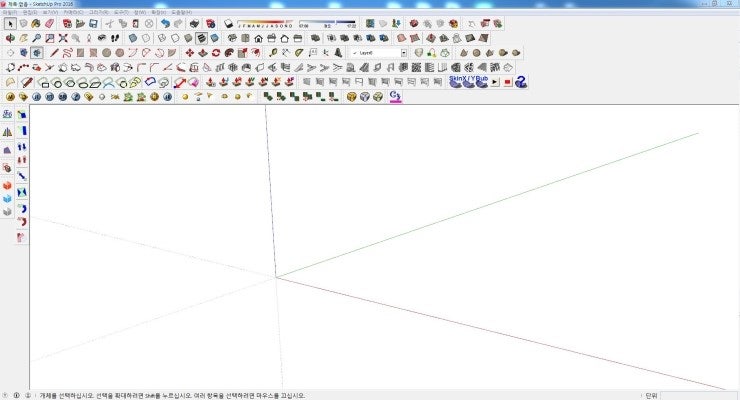This screenshot has height=400, width=740.
Task: Print the model with the printer icon
Action: coord(194,23)
